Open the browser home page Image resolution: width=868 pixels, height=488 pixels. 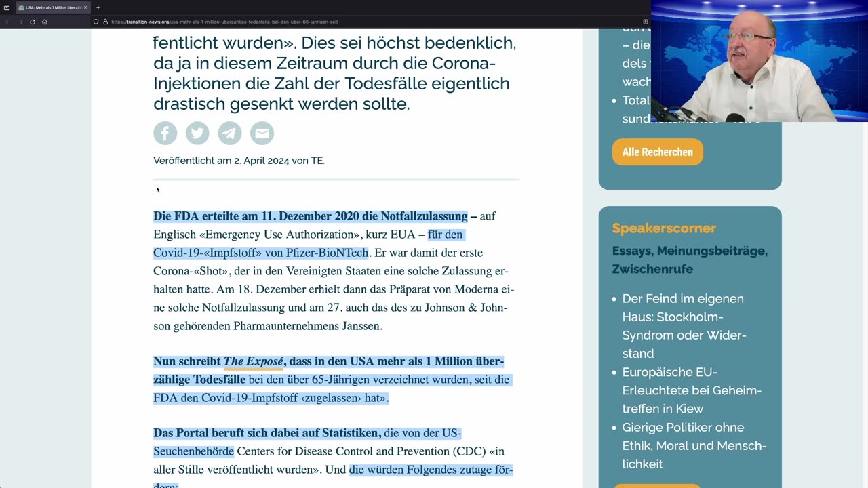(45, 22)
